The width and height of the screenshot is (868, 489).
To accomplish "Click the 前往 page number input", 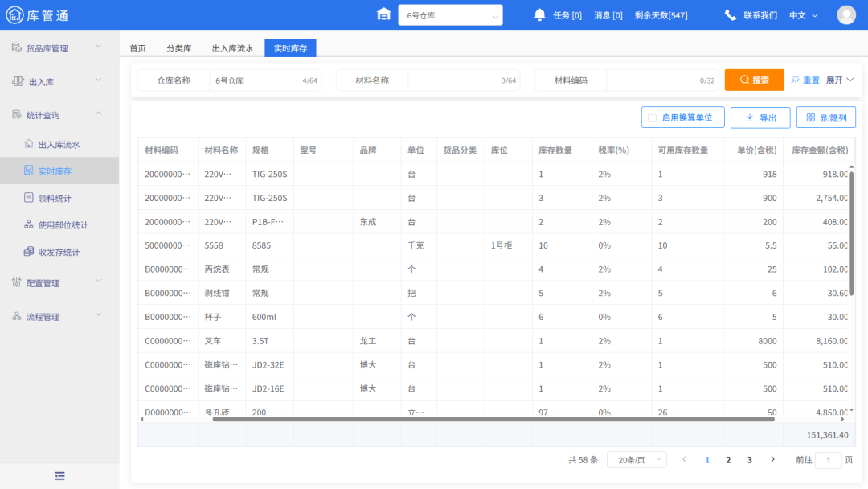I will [x=829, y=460].
